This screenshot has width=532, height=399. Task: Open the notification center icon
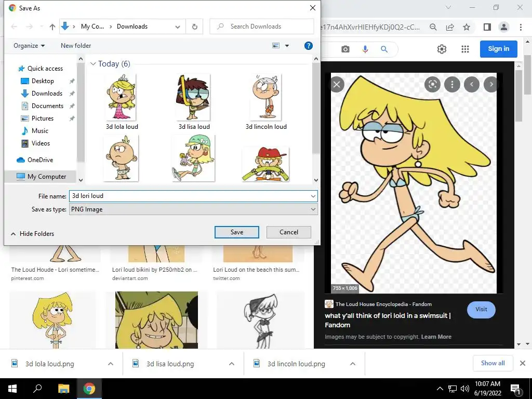tap(516, 389)
